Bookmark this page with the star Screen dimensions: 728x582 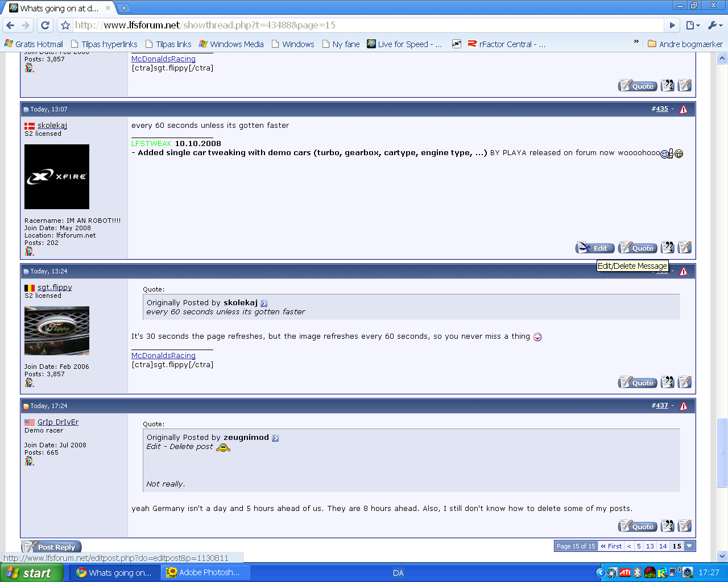click(x=65, y=25)
